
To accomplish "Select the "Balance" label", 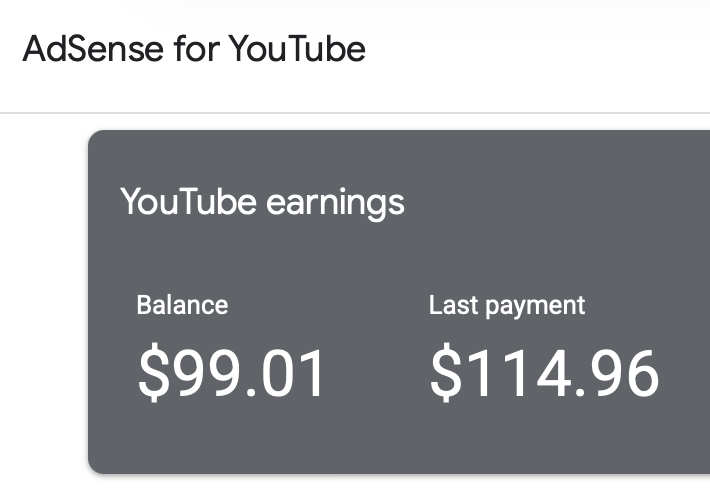I will tap(182, 304).
